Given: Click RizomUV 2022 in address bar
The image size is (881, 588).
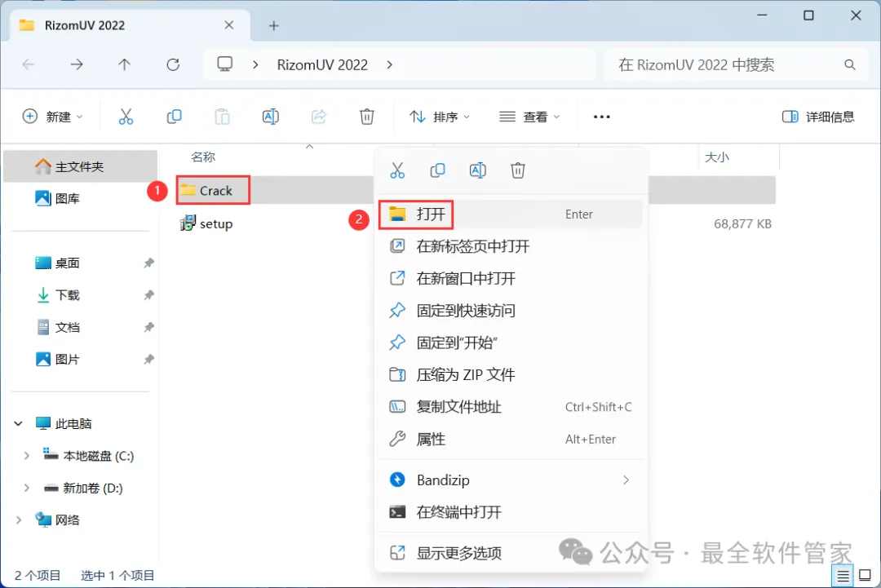Looking at the screenshot, I should pos(322,64).
